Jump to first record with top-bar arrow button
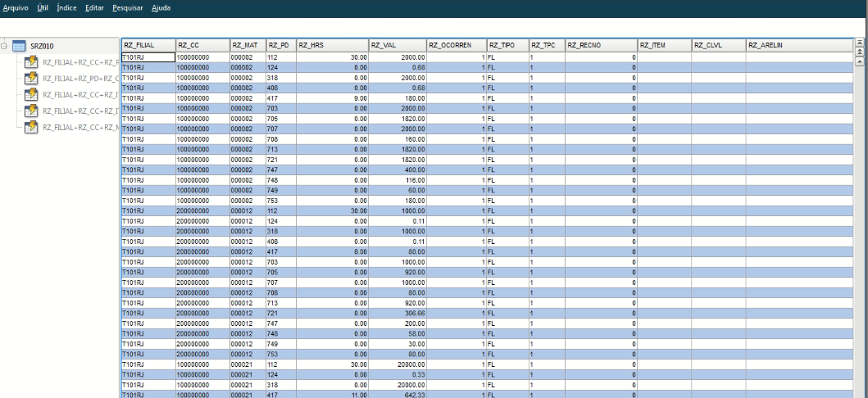868x398 pixels. tap(859, 42)
